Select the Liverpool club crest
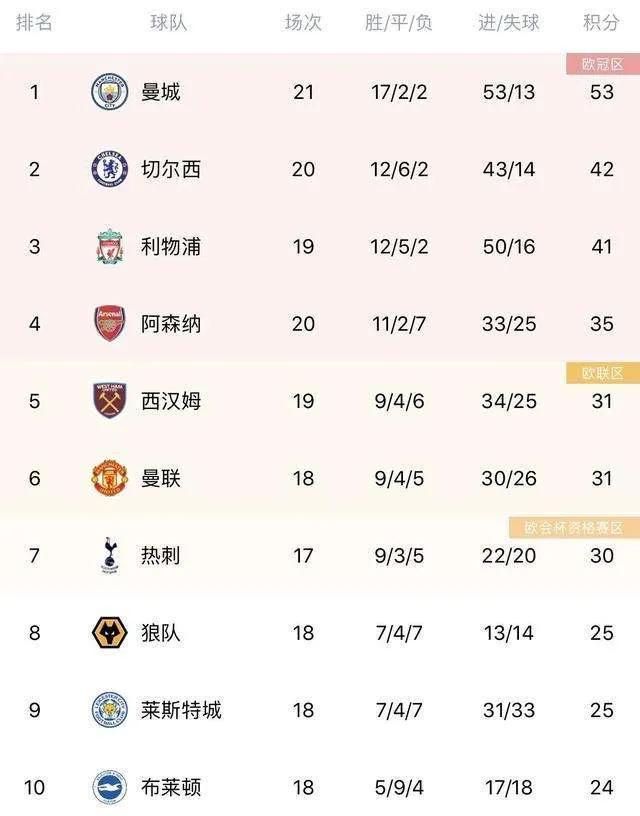Image resolution: width=640 pixels, height=816 pixels. coord(109,246)
